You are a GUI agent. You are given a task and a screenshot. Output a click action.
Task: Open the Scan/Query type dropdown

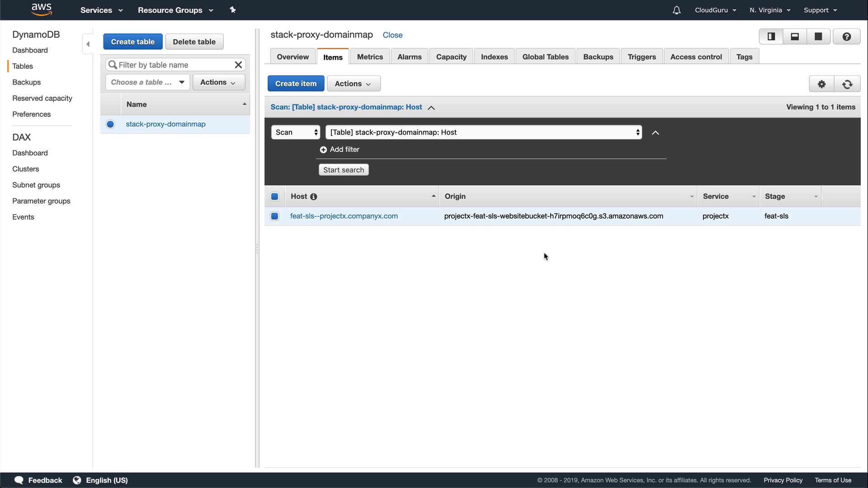296,132
